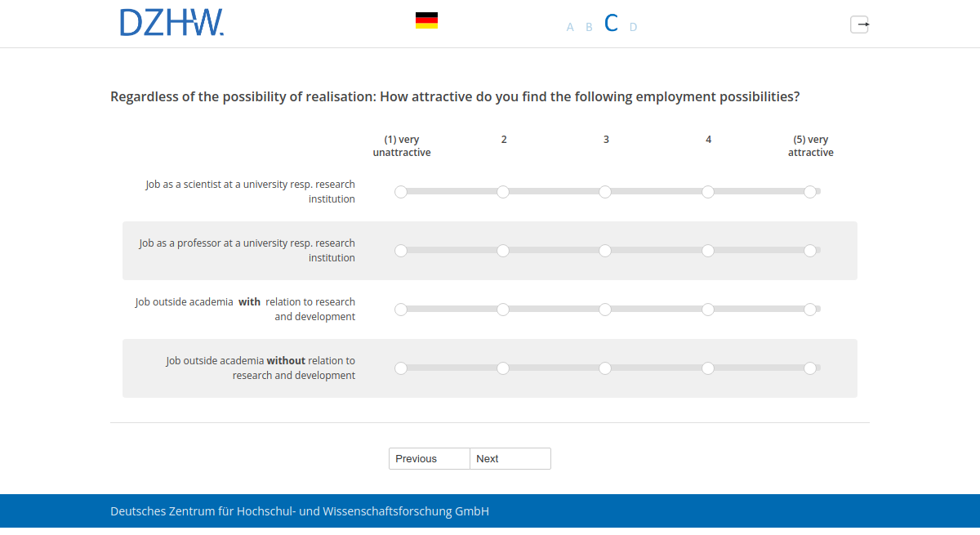Choose rating 3 for professor job
The height and width of the screenshot is (535, 980).
(605, 251)
